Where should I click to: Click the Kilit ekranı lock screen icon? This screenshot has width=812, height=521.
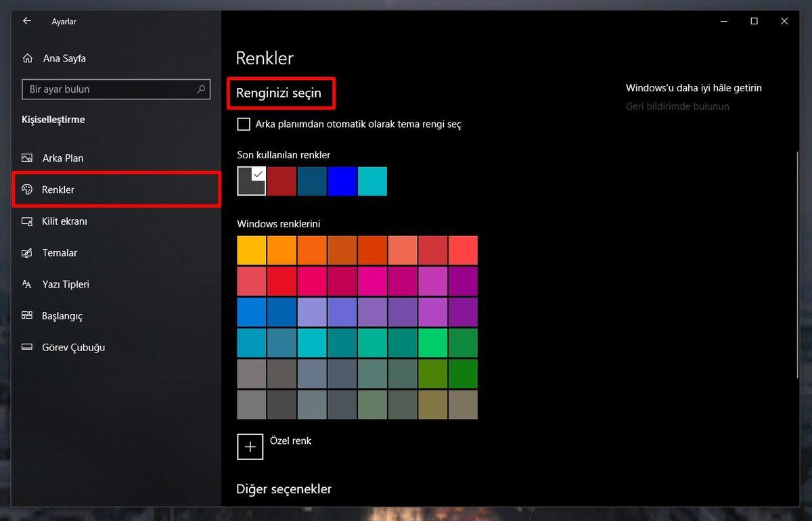(27, 221)
